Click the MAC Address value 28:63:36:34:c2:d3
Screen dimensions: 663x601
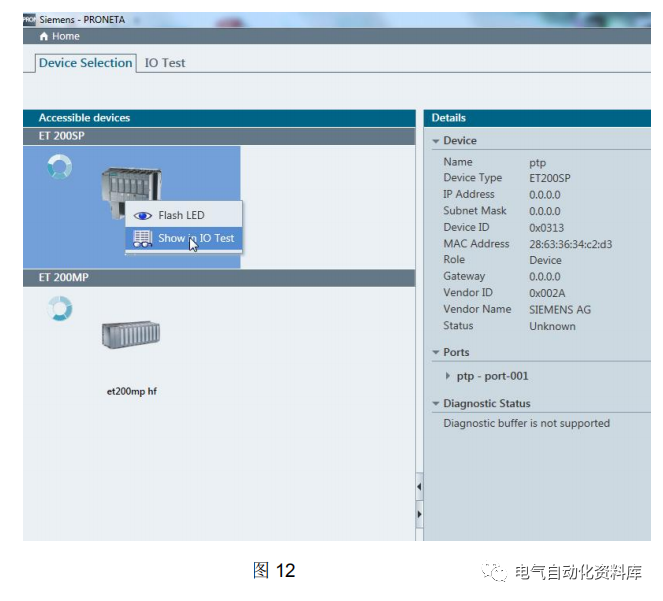(570, 244)
